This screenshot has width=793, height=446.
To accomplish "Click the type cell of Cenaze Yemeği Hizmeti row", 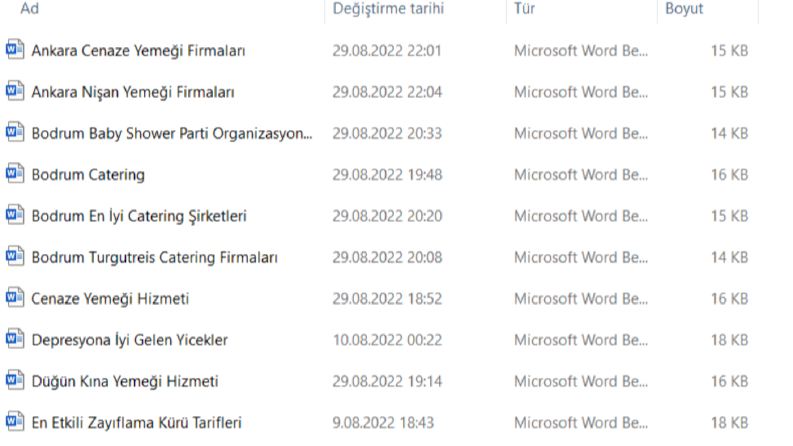I will pyautogui.click(x=581, y=299).
